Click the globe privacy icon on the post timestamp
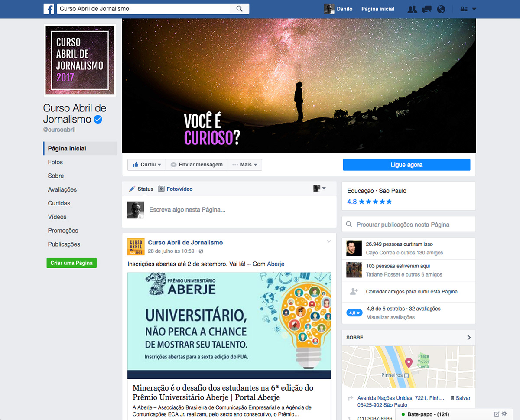 (x=201, y=251)
